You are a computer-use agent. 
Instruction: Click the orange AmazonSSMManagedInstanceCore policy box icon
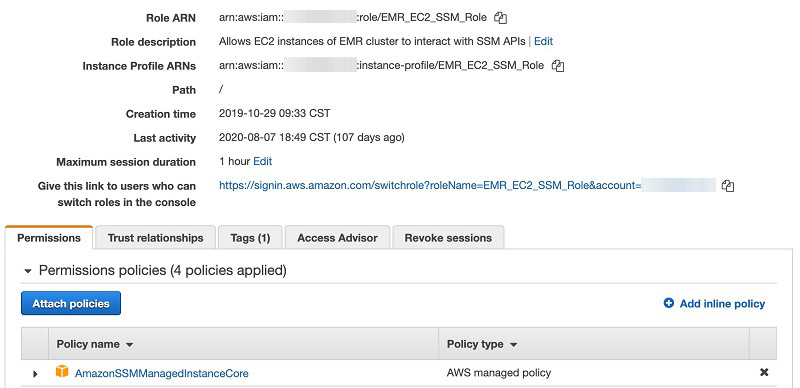pyautogui.click(x=62, y=372)
